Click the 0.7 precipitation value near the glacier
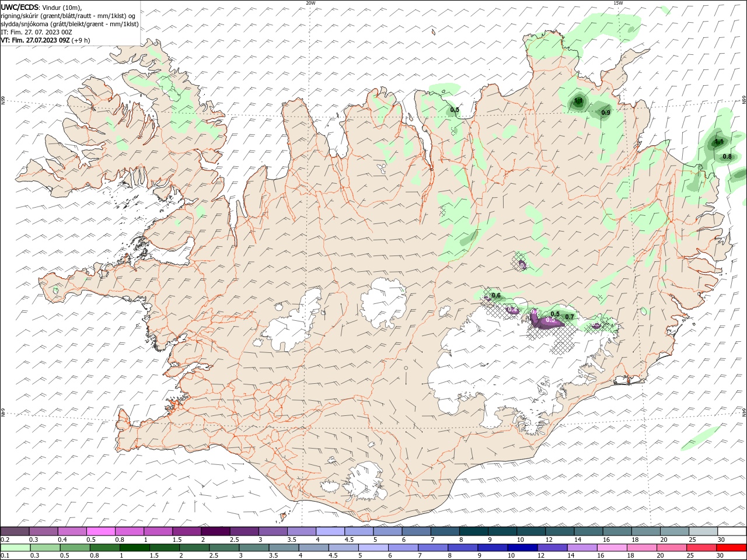Viewport: 747px width, 560px height. 570,317
